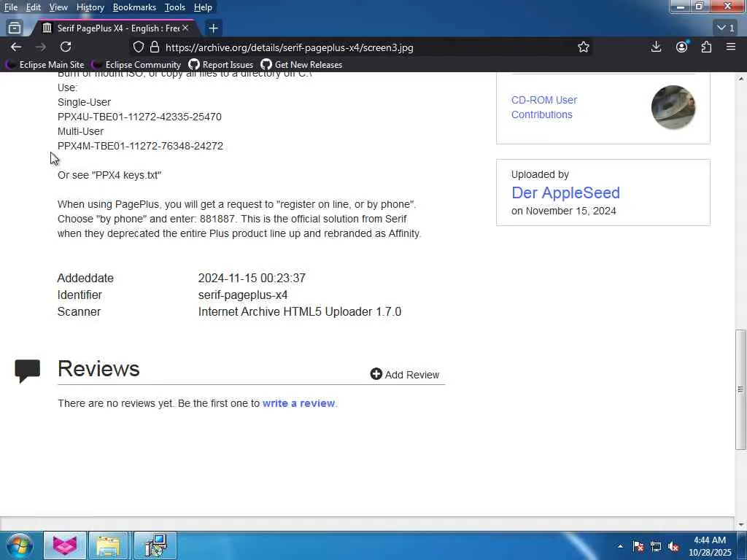
Task: Open the View menu
Action: [58, 7]
